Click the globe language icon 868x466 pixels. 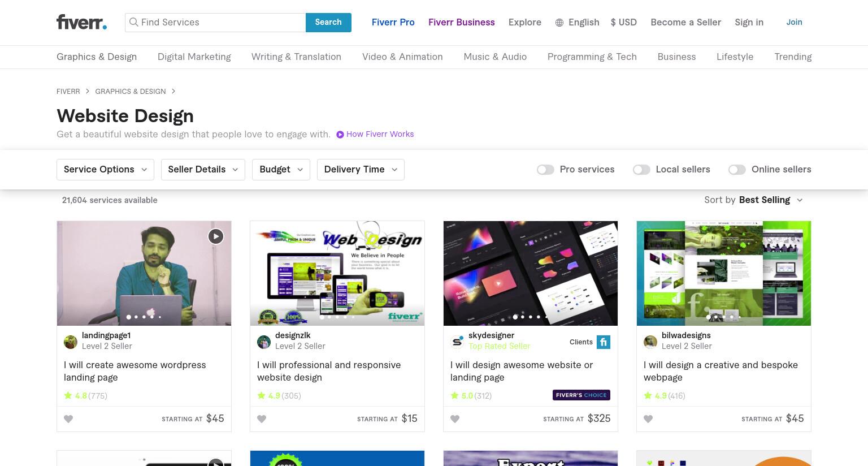[x=559, y=23]
